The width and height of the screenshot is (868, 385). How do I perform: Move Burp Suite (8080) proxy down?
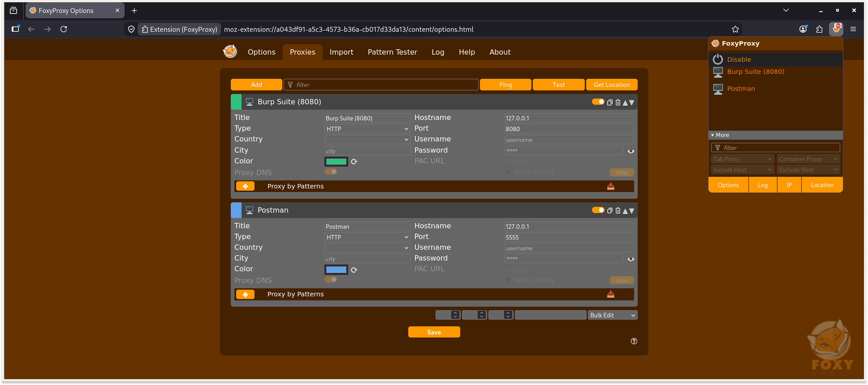(x=632, y=103)
